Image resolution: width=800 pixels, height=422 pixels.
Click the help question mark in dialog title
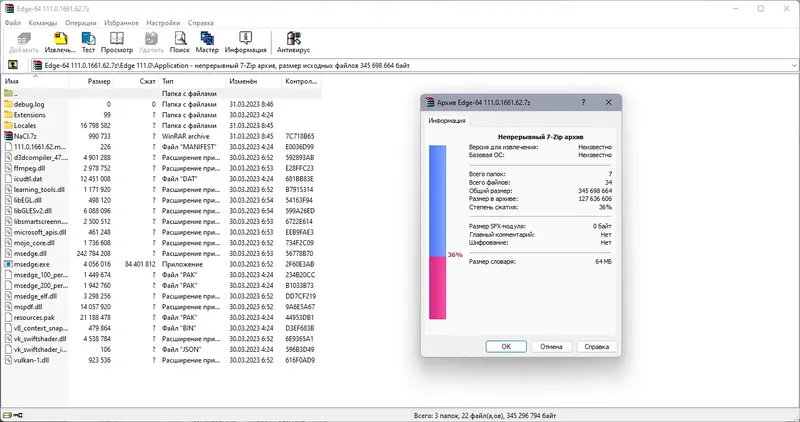(583, 102)
